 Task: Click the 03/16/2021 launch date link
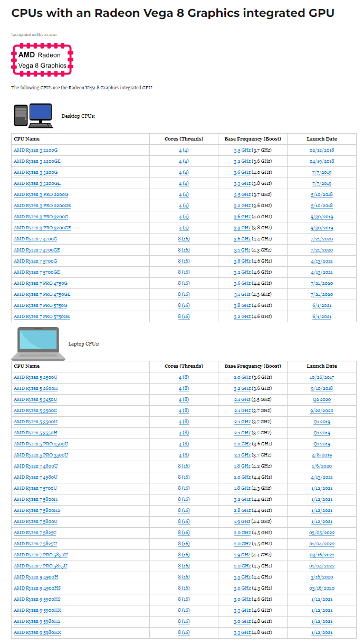[322, 555]
